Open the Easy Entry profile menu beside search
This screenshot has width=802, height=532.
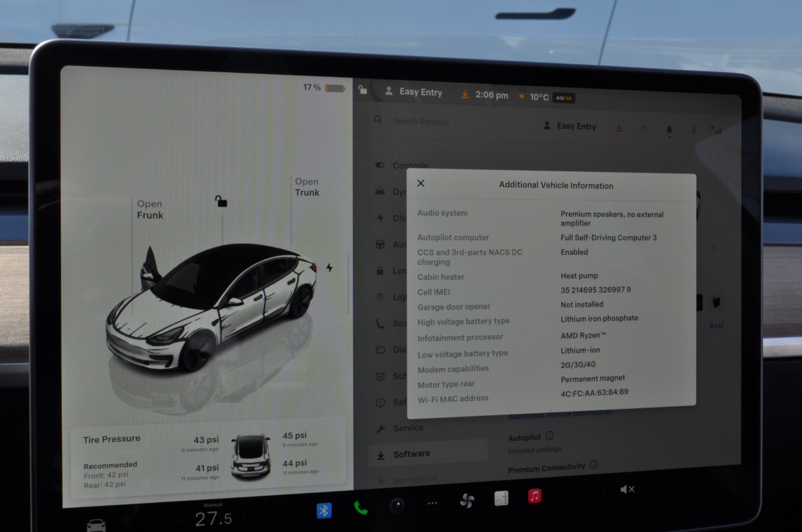pos(570,126)
